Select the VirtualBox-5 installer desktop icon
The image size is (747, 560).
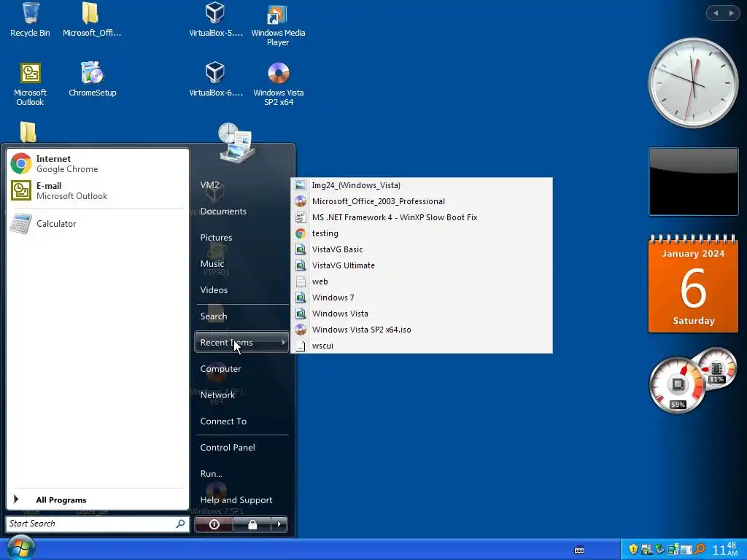click(x=215, y=20)
